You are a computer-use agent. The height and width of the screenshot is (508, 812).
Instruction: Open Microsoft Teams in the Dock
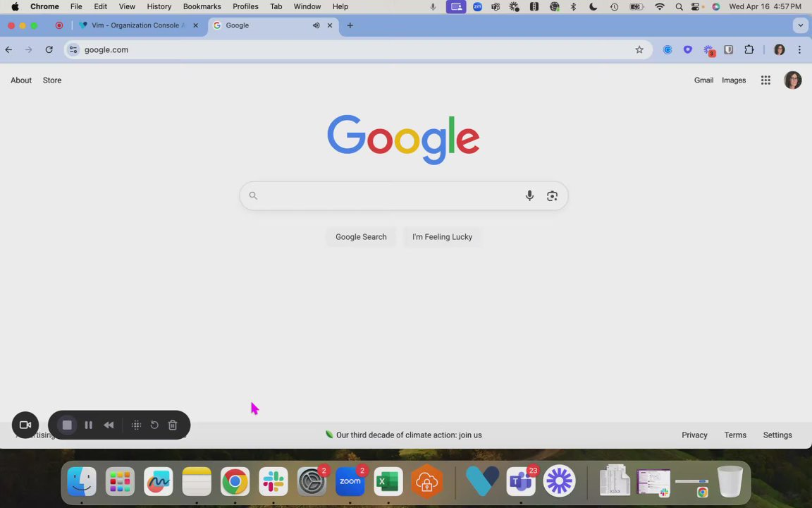(x=520, y=482)
